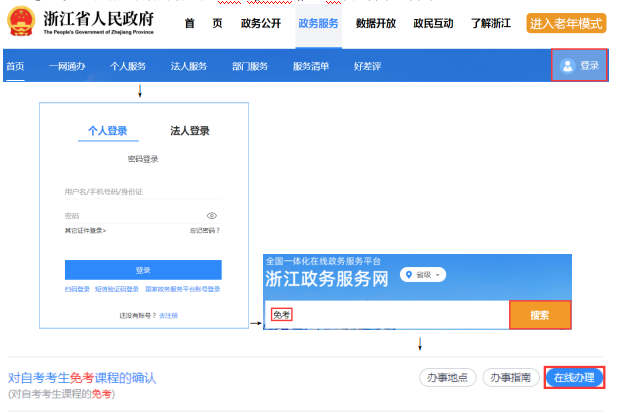Click the 办事地点 button
The image size is (617, 414).
point(447,377)
